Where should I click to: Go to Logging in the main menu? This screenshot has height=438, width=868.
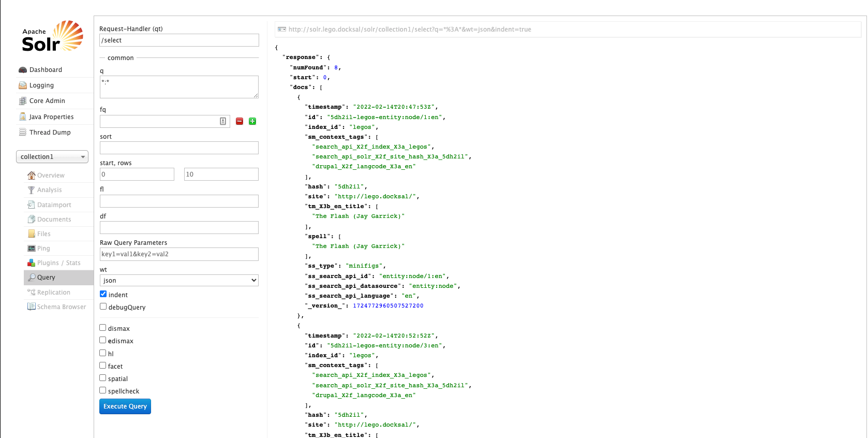tap(41, 85)
